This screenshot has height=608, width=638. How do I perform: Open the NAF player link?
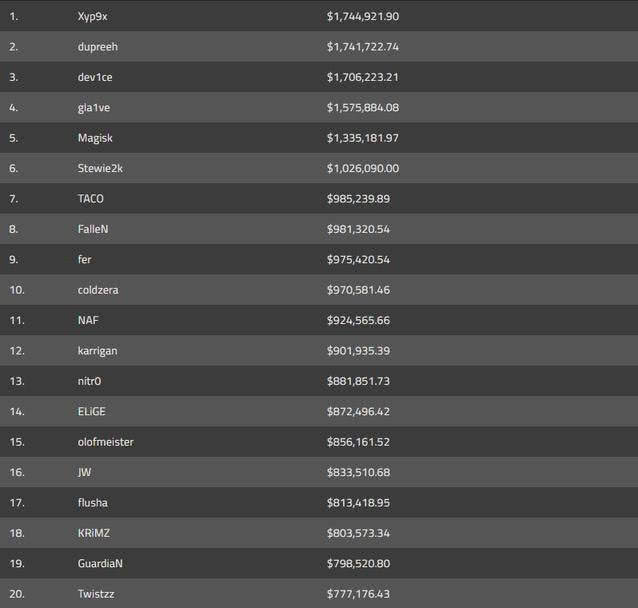pos(88,320)
